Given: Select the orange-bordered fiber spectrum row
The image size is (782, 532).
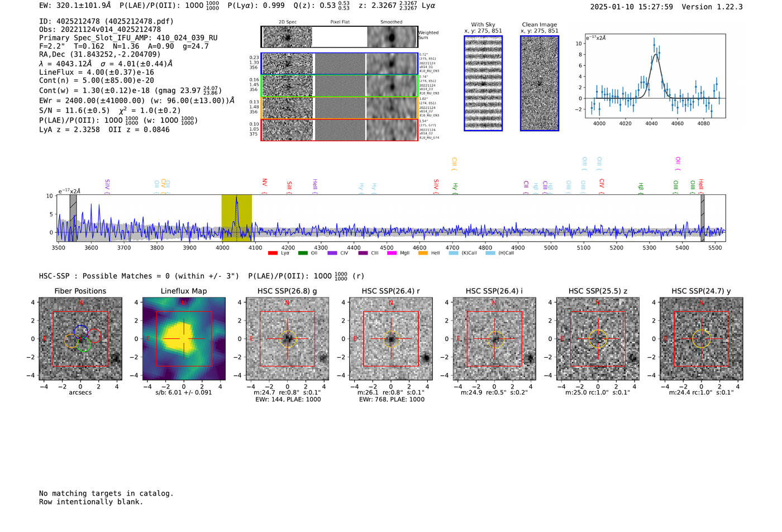Looking at the screenshot, I should coord(339,108).
